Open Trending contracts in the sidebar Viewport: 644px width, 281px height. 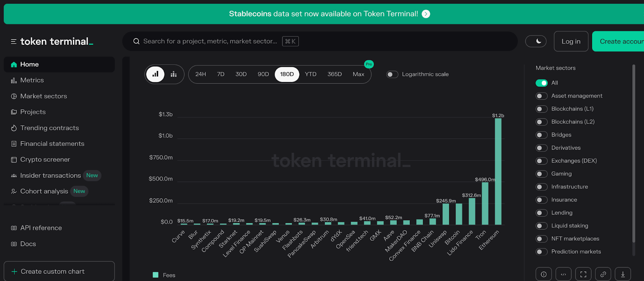pyautogui.click(x=50, y=128)
